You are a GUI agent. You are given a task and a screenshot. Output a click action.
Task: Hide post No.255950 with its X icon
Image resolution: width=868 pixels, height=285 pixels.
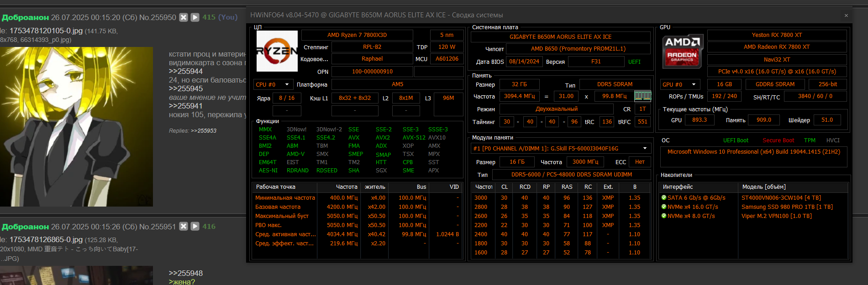(184, 17)
